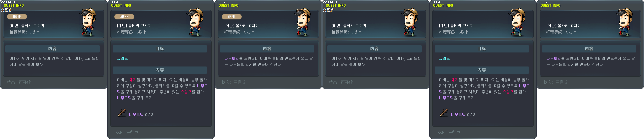Click the 职业 badge above the first 目标 header

pyautogui.click(x=124, y=17)
